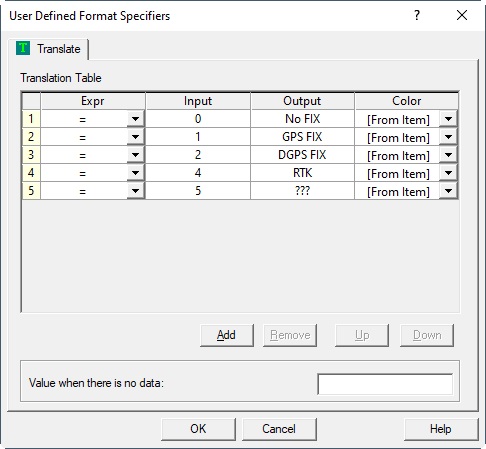486x449 pixels.
Task: Expand Expr dropdown arrow in row 5
Action: click(x=135, y=191)
